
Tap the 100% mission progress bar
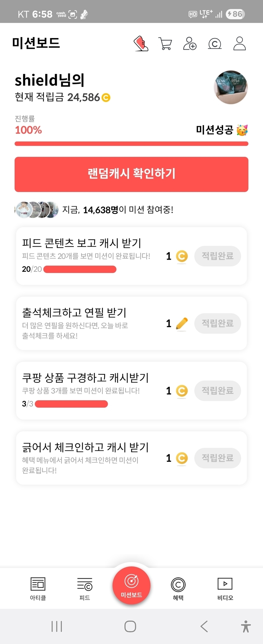click(x=131, y=144)
